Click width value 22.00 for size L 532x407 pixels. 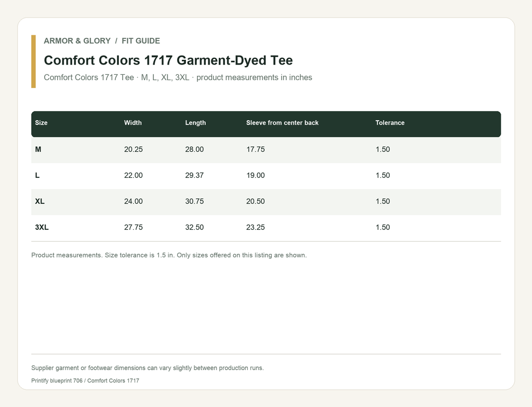[134, 176]
